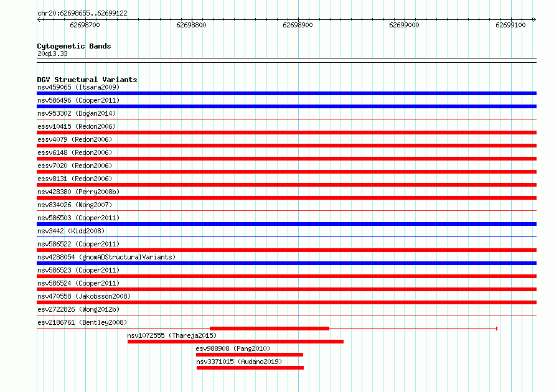Select the red bar under nsv3371015
The width and height of the screenshot is (554, 392).
[x=250, y=368]
